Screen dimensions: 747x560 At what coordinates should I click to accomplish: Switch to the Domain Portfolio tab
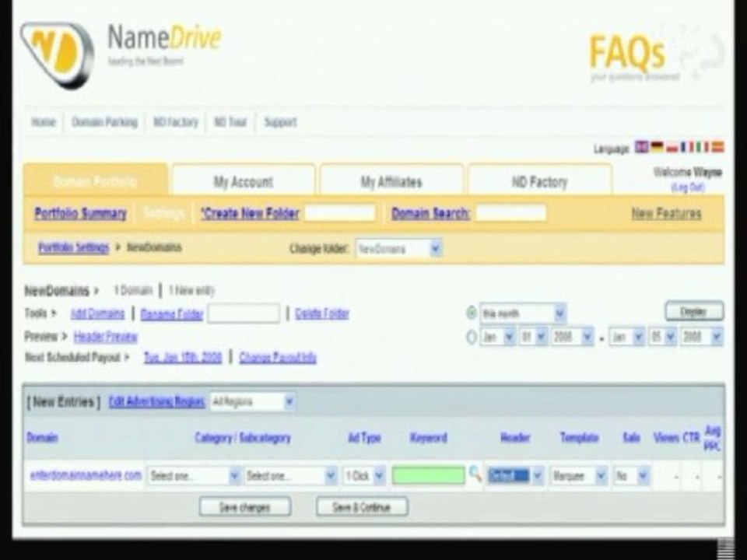pos(95,181)
